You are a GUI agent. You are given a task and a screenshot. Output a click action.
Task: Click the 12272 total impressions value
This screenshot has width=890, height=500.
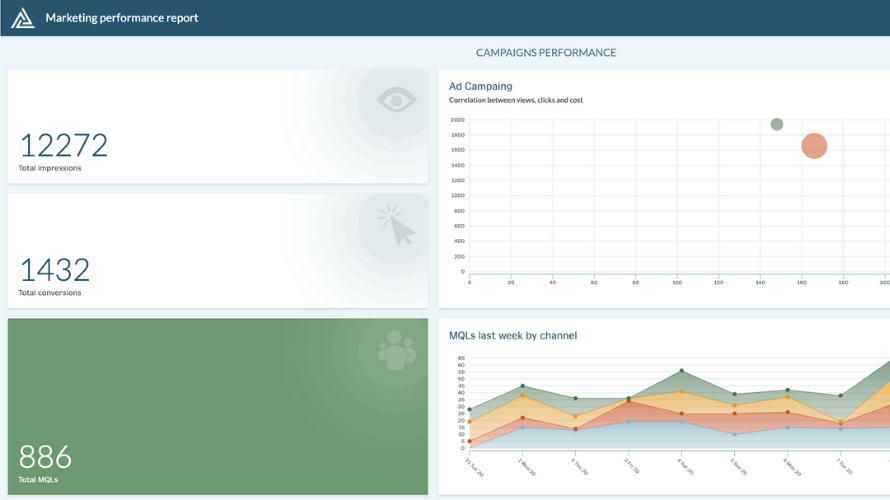point(64,146)
